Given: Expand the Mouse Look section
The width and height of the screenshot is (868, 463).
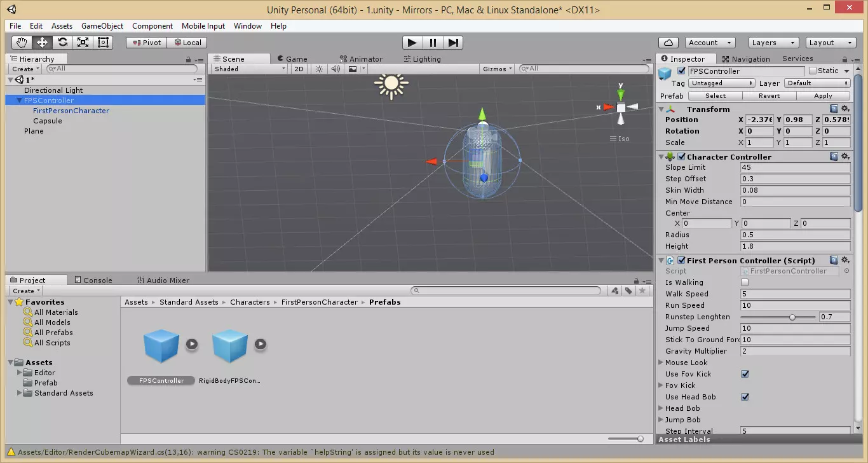Looking at the screenshot, I should [x=661, y=363].
